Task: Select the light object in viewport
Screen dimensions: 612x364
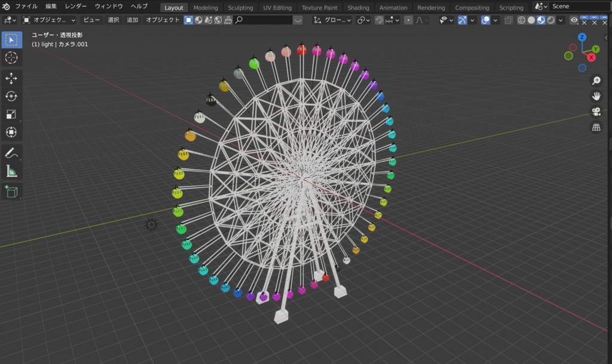Action: [151, 225]
